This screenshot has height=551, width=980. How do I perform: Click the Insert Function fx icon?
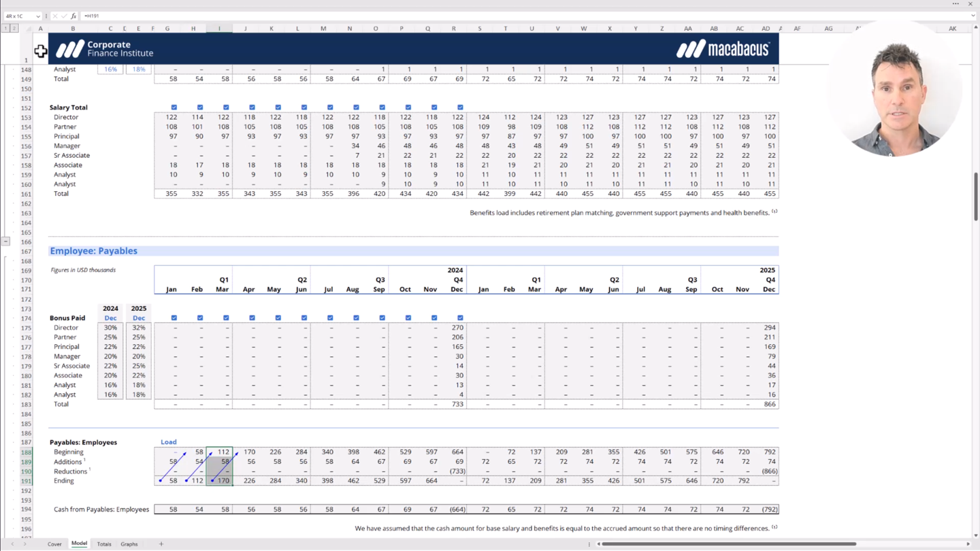(x=73, y=16)
